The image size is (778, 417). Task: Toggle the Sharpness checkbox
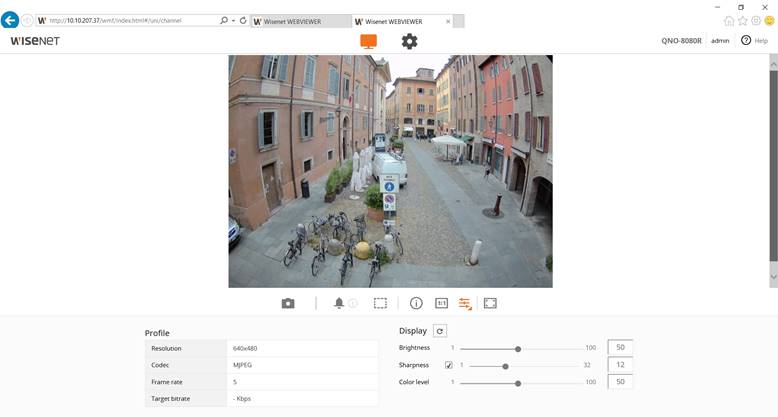point(449,365)
